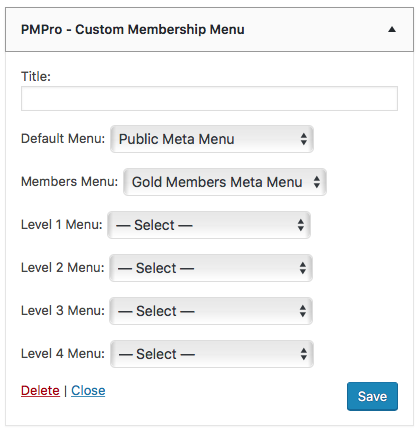Click the Level 4 Menu arrow icon
The height and width of the screenshot is (432, 419).
click(x=303, y=354)
